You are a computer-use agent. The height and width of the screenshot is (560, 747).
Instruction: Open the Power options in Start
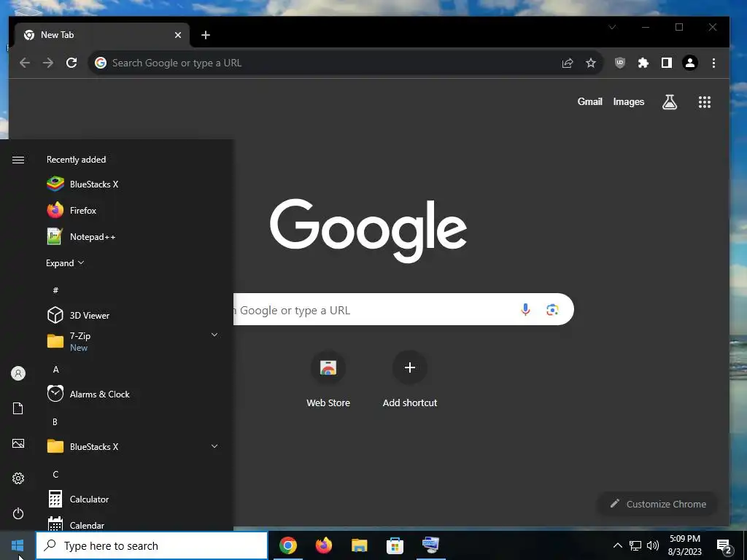tap(18, 513)
